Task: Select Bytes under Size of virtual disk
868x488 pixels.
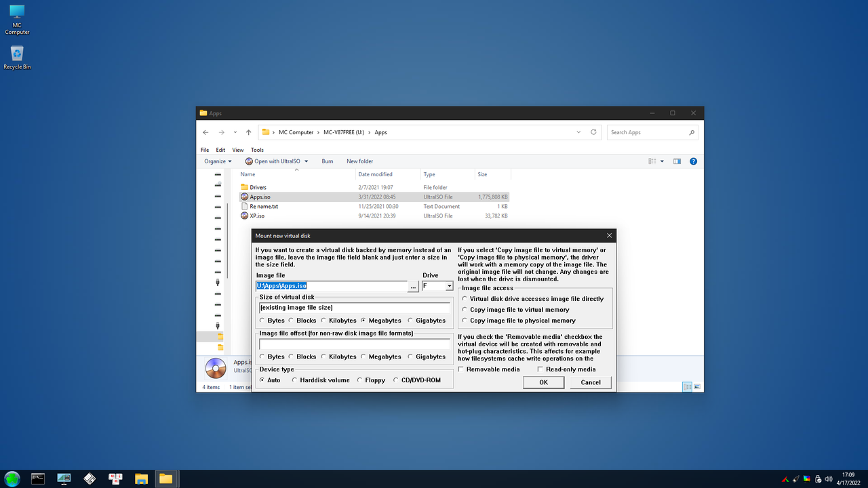Action: coord(272,321)
